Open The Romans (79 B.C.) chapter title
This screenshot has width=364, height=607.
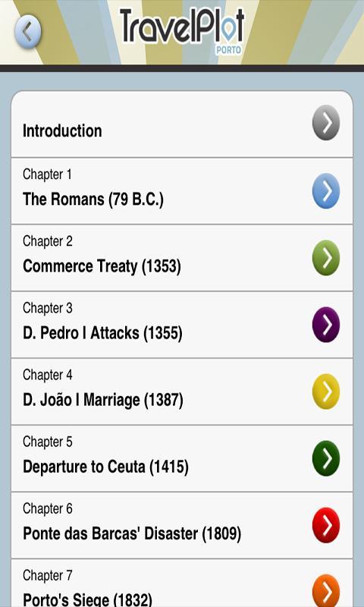pos(93,200)
